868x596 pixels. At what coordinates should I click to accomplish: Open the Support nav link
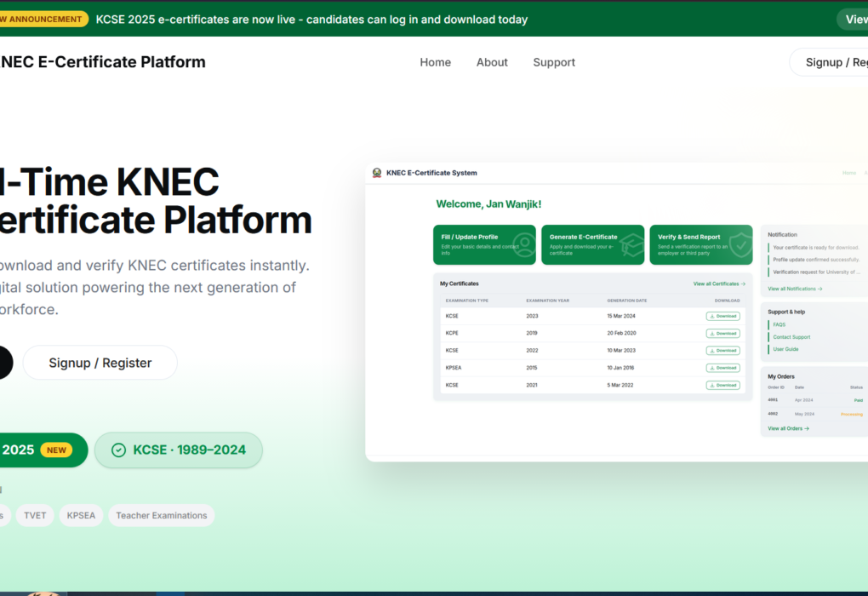click(x=554, y=62)
